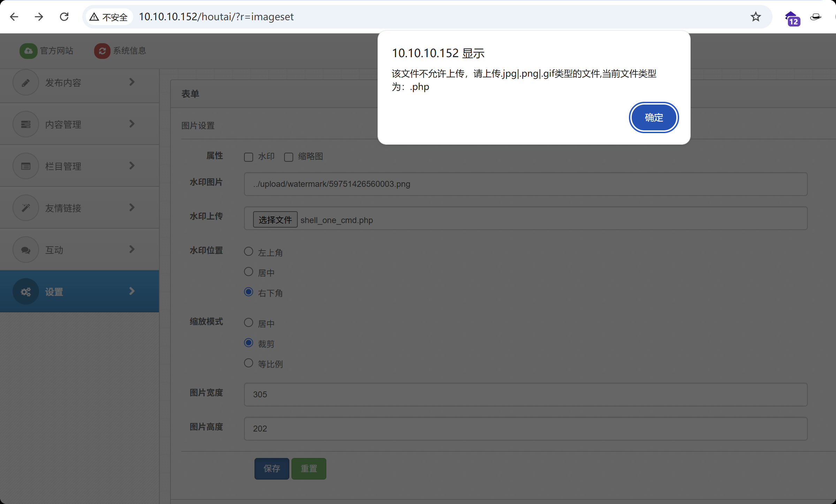Click the green 官方网站 cloud icon
The height and width of the screenshot is (504, 836).
tap(28, 51)
